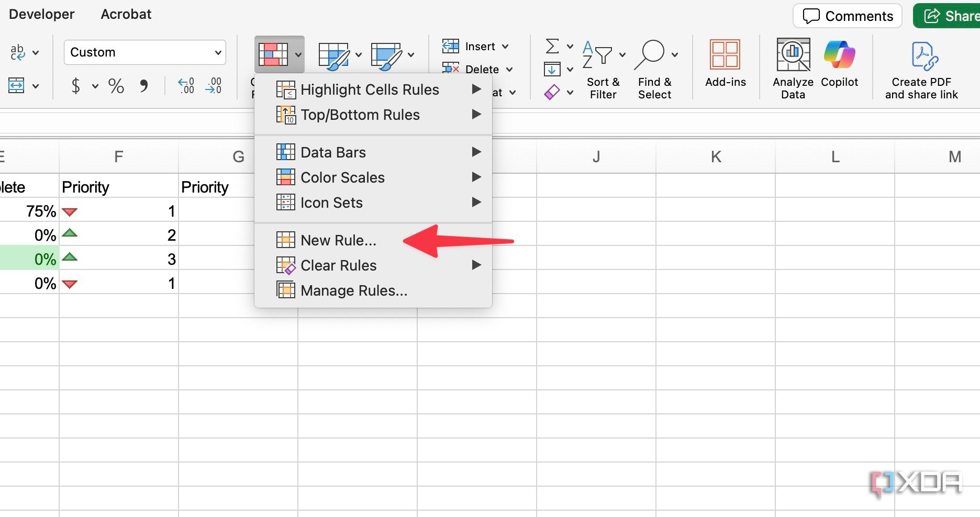Screen dimensions: 980x517
Task: Click the Increase Decimal icon
Action: coord(186,86)
